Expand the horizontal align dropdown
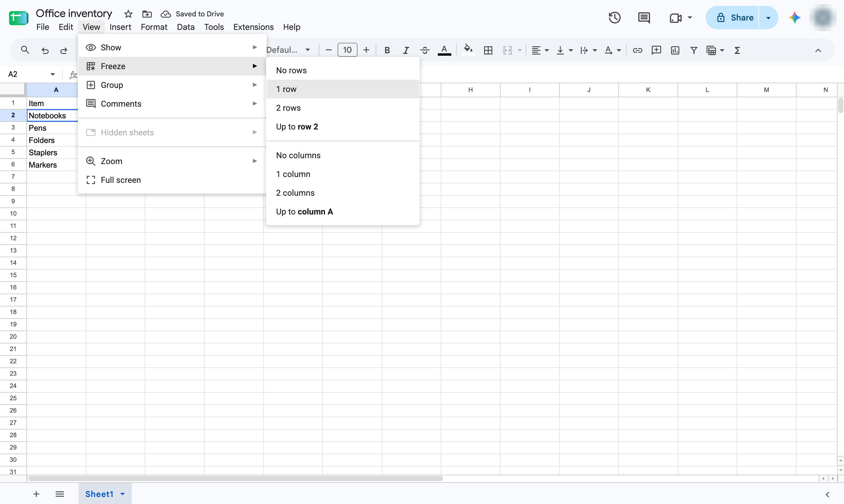Image resolution: width=844 pixels, height=504 pixels. coord(547,50)
